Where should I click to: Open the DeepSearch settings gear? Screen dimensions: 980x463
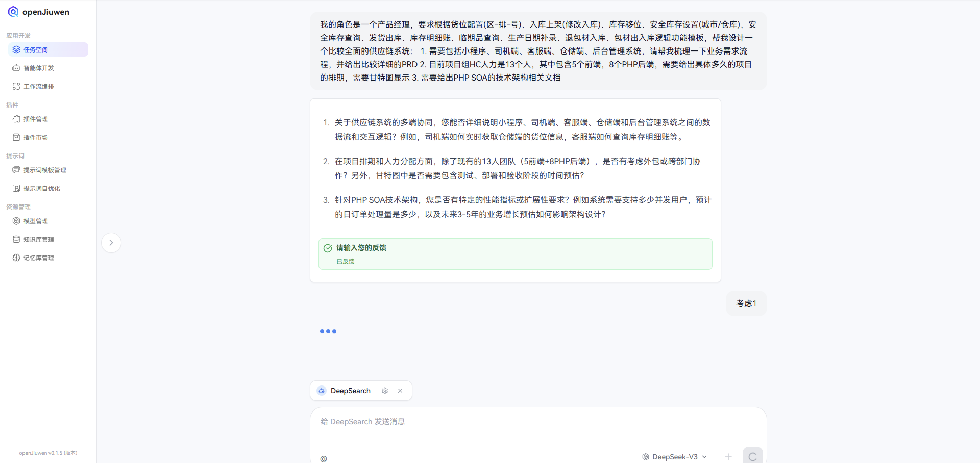385,390
